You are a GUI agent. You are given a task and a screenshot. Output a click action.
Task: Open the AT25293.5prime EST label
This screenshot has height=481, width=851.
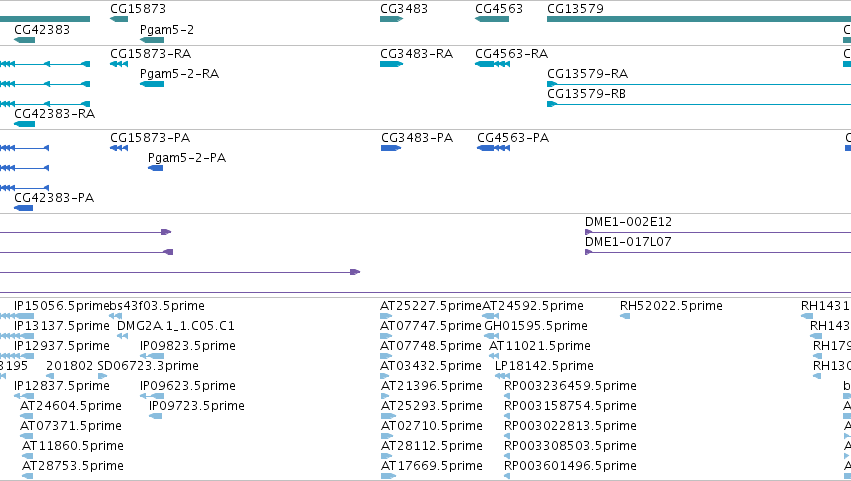click(431, 406)
